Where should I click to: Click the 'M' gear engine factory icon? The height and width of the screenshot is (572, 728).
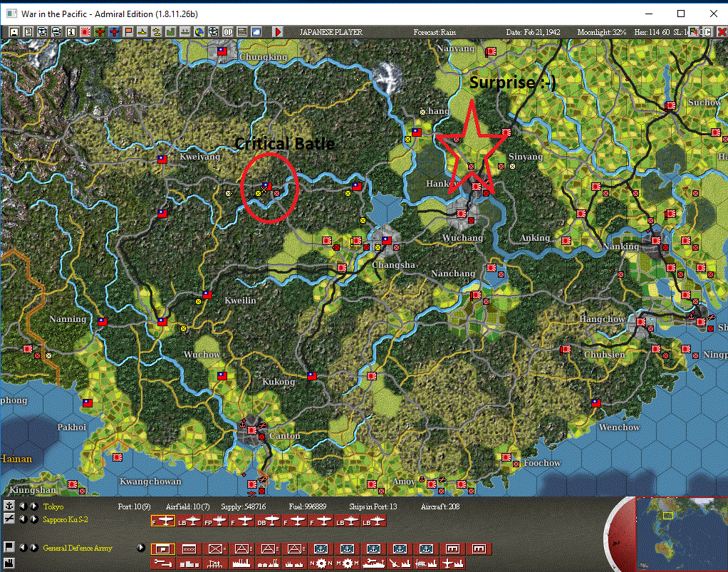point(348,563)
